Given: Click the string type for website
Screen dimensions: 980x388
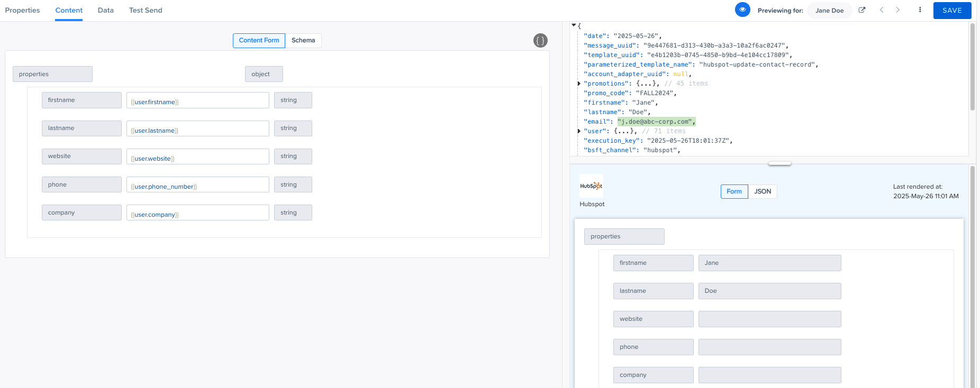Looking at the screenshot, I should [293, 156].
